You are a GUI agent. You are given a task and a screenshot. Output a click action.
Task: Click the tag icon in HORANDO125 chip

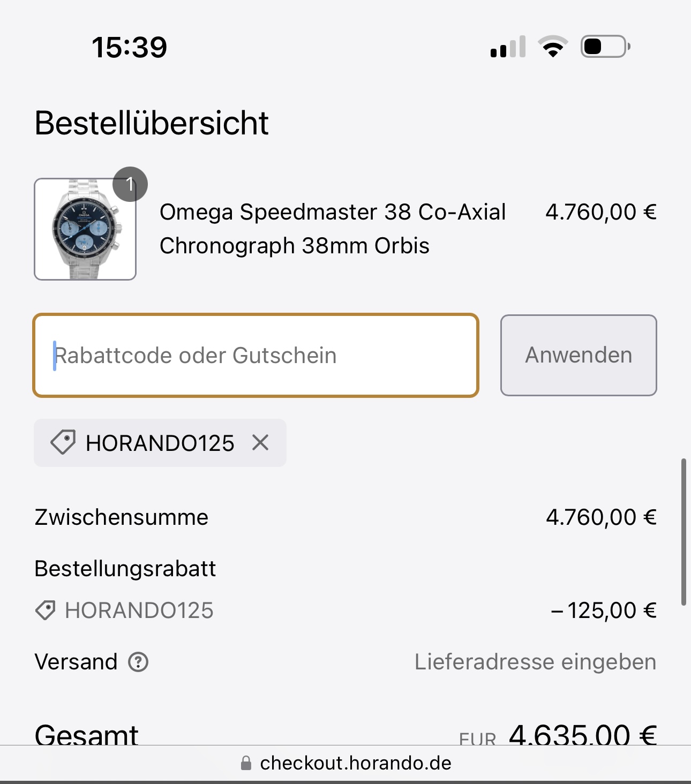(63, 442)
